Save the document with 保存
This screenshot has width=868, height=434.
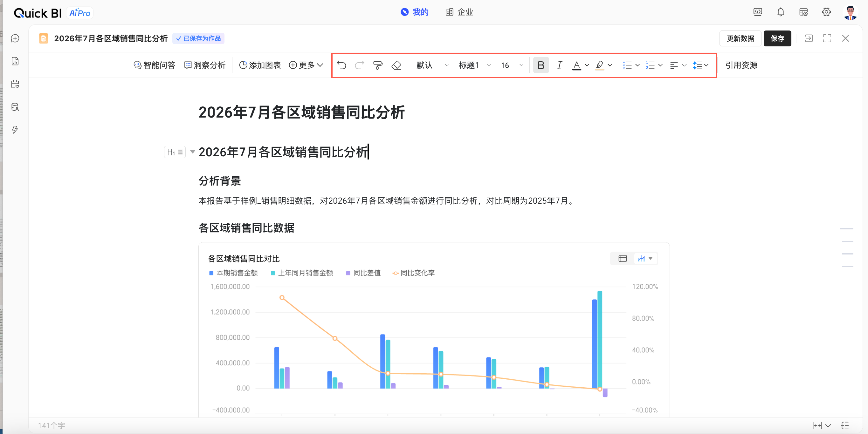(x=777, y=38)
